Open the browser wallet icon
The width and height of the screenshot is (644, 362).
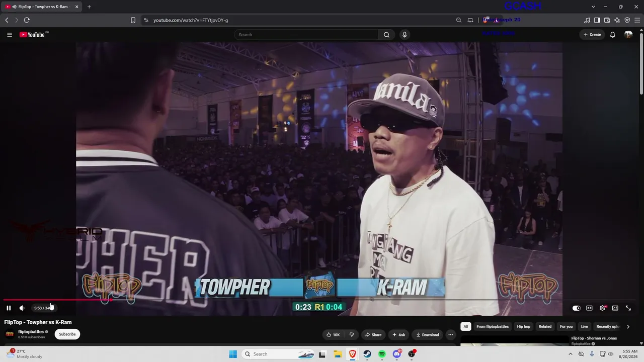pyautogui.click(x=607, y=20)
